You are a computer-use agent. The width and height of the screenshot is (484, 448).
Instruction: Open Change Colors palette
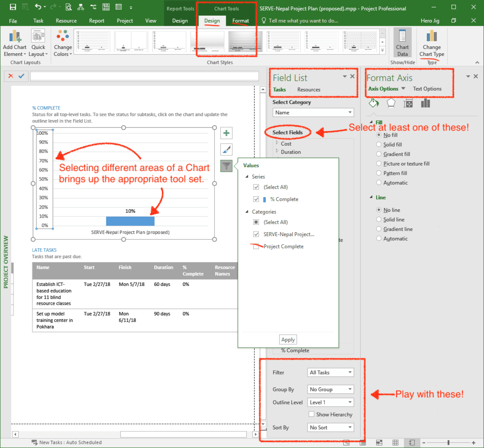click(x=63, y=43)
